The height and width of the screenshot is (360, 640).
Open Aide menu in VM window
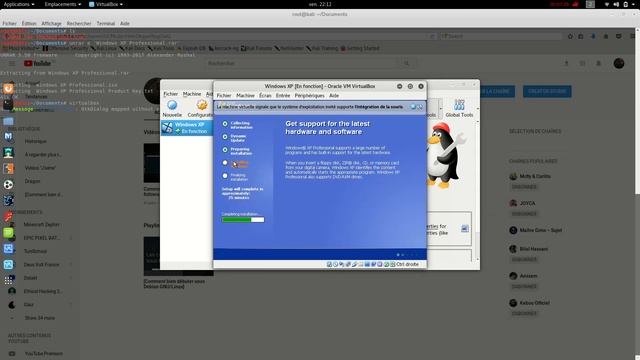point(334,96)
